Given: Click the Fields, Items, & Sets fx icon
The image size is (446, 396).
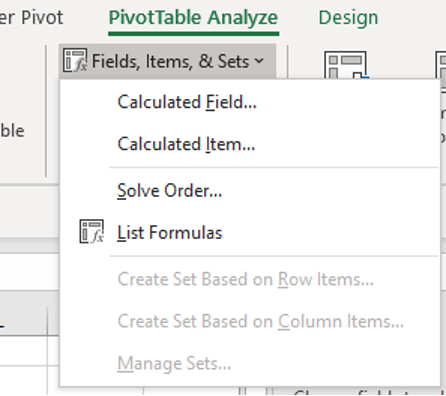Looking at the screenshot, I should [75, 60].
